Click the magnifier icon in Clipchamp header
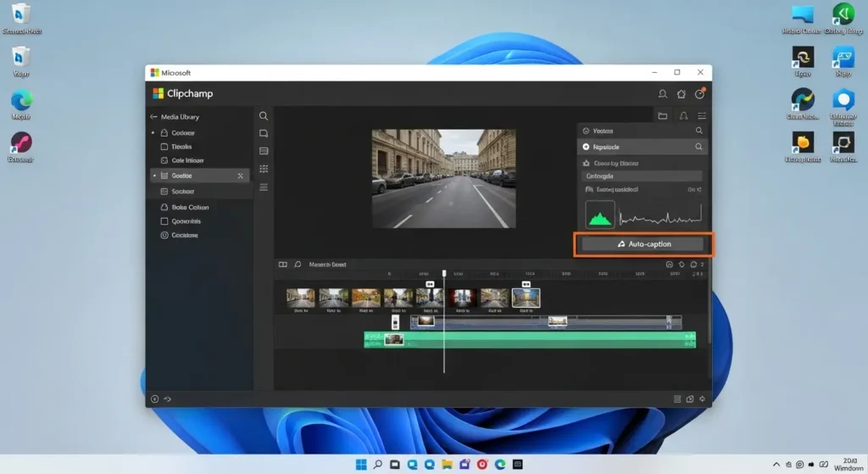The width and height of the screenshot is (868, 474). 662,94
